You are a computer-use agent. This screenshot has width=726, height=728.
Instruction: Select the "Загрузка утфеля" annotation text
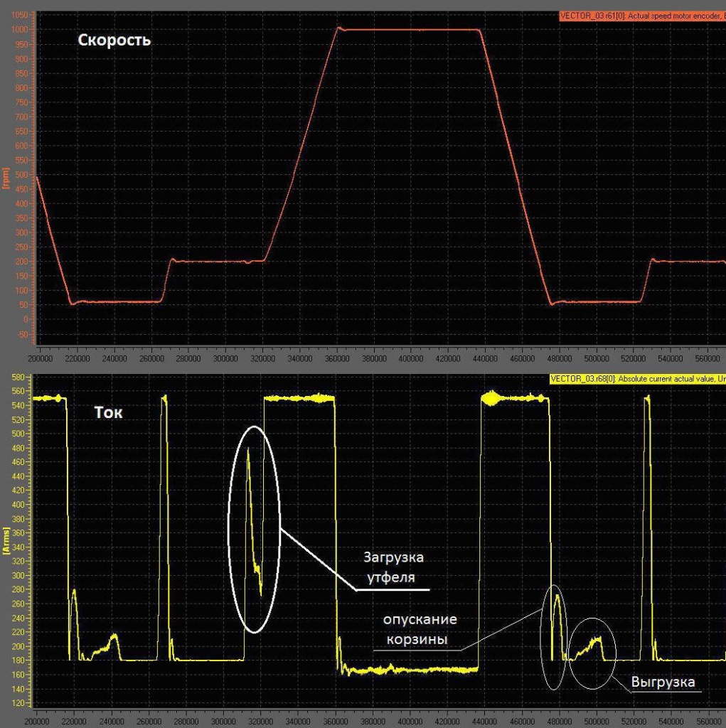click(x=398, y=567)
